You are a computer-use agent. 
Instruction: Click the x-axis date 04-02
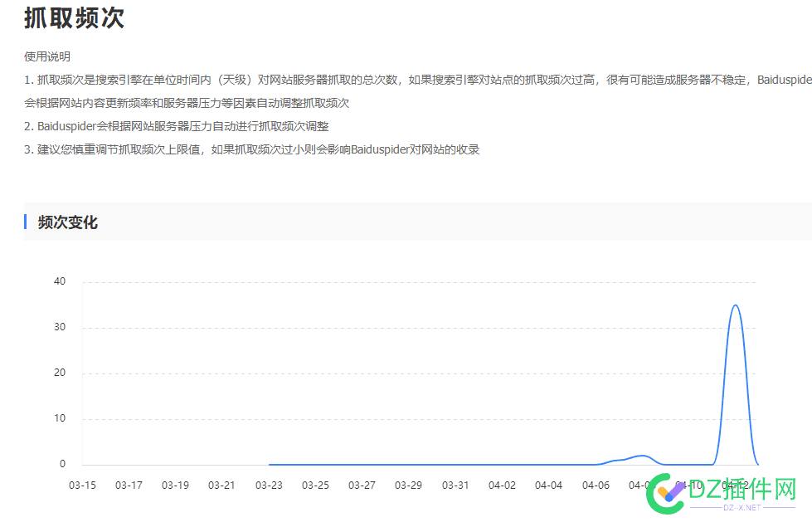point(503,486)
